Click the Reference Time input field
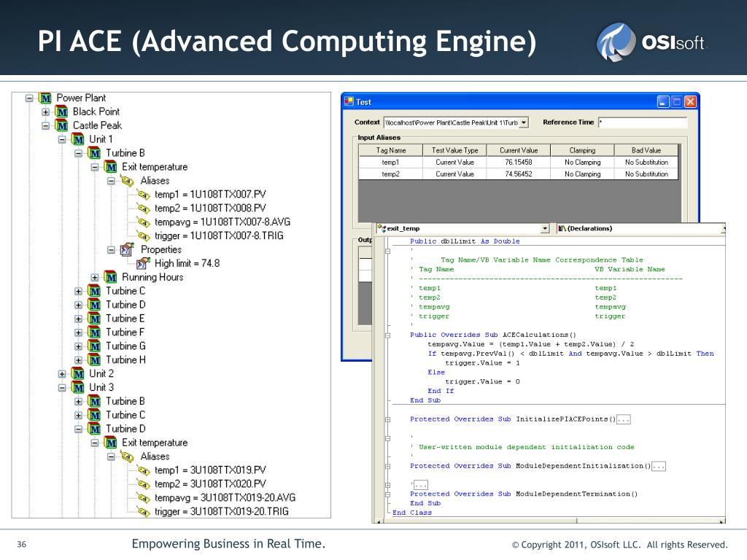 (642, 122)
